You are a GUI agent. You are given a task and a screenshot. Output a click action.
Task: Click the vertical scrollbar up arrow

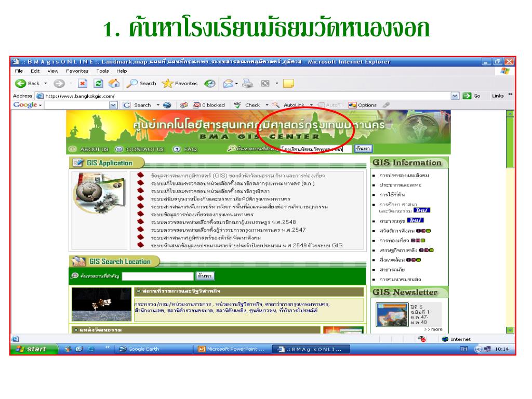[x=510, y=114]
